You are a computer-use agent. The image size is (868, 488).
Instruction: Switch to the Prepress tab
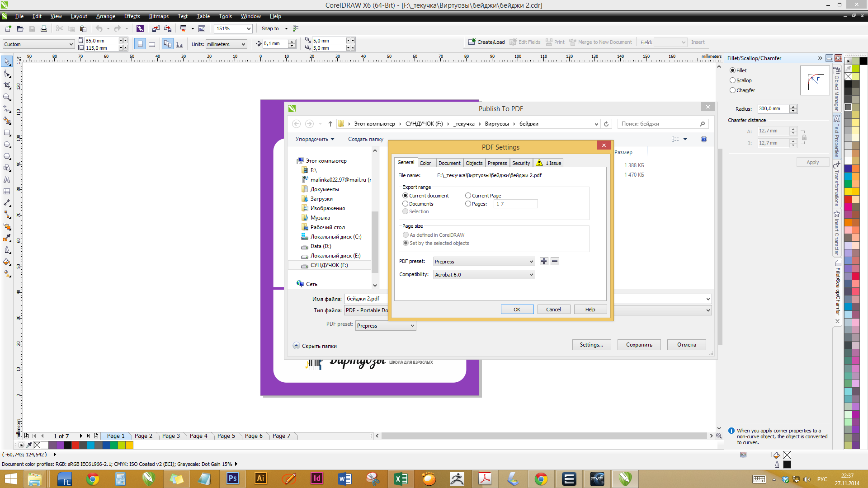497,163
